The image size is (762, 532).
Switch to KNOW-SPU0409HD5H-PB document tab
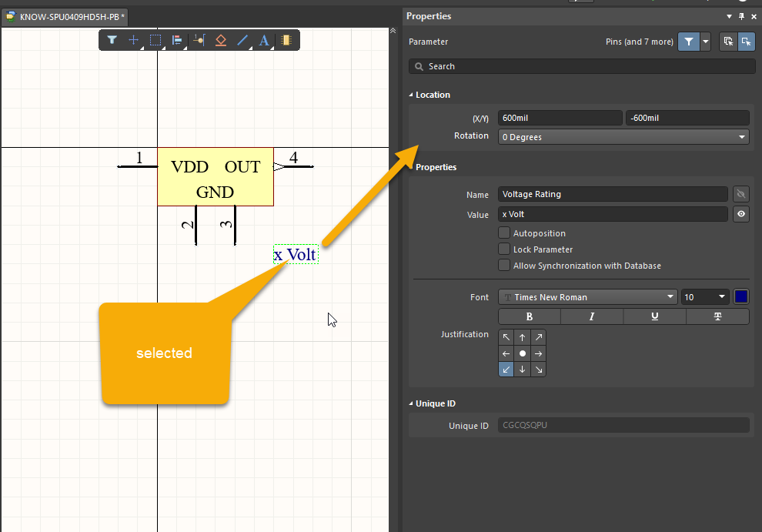coord(65,17)
